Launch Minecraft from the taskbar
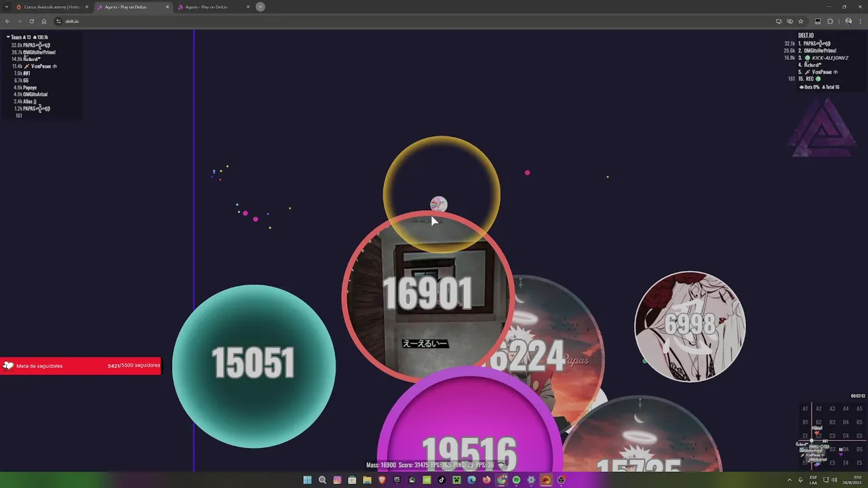 (456, 480)
